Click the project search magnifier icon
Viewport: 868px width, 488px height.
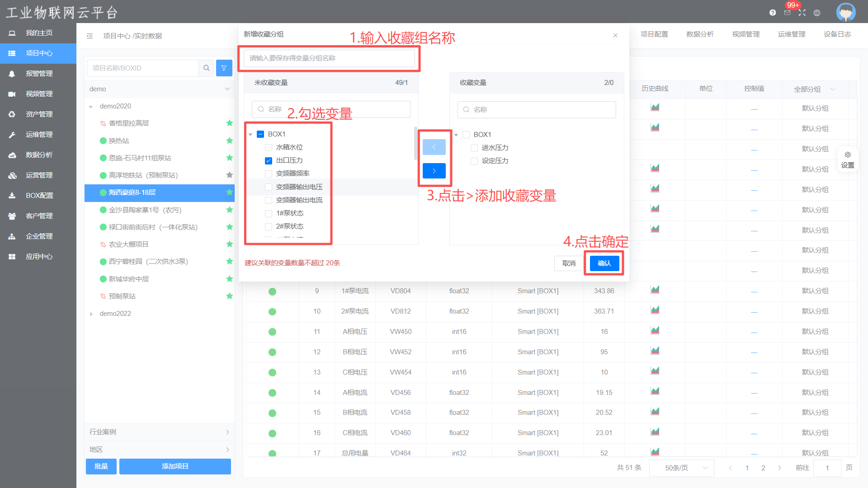[x=206, y=68]
